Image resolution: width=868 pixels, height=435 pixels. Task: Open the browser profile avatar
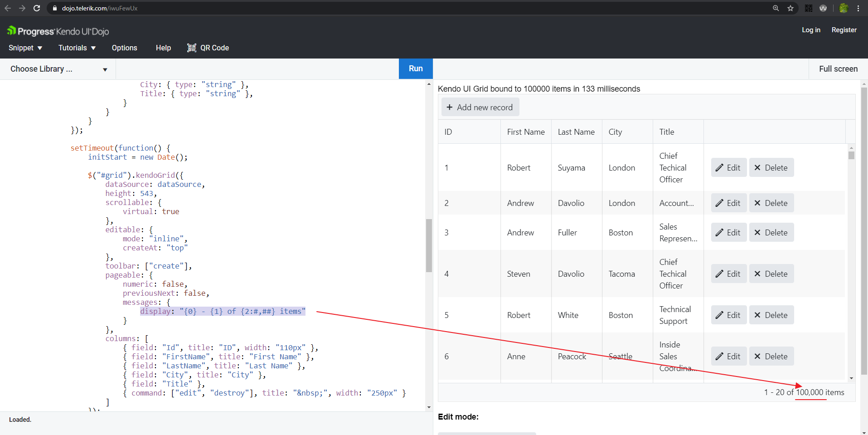[844, 8]
